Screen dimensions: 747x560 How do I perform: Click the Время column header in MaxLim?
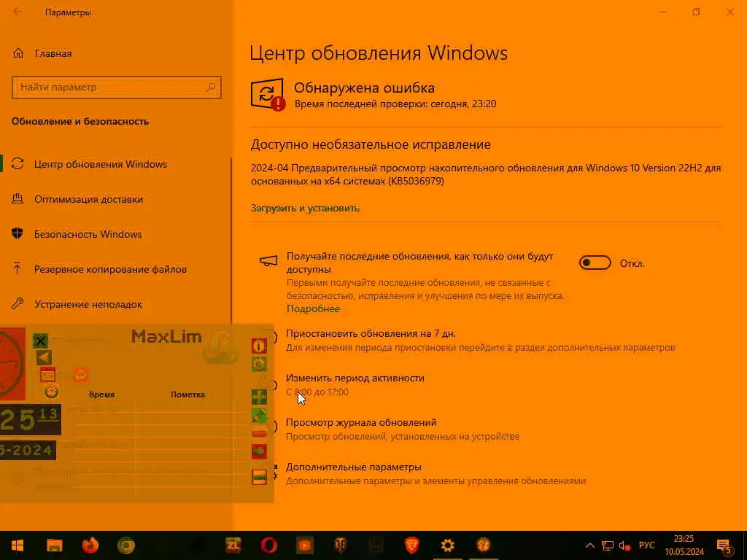[101, 394]
